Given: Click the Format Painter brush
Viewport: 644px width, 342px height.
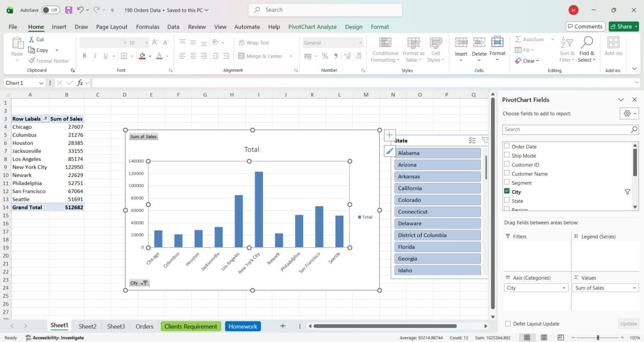Looking at the screenshot, I should [x=31, y=61].
